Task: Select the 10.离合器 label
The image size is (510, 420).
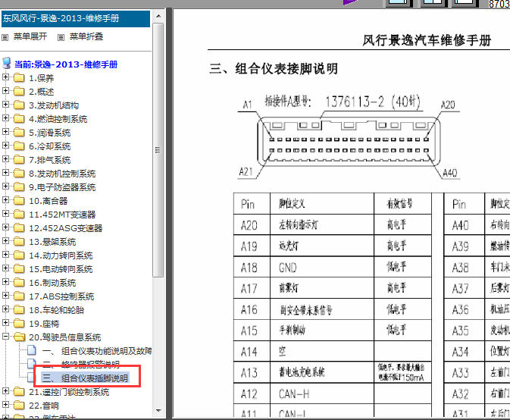Action: [x=48, y=201]
